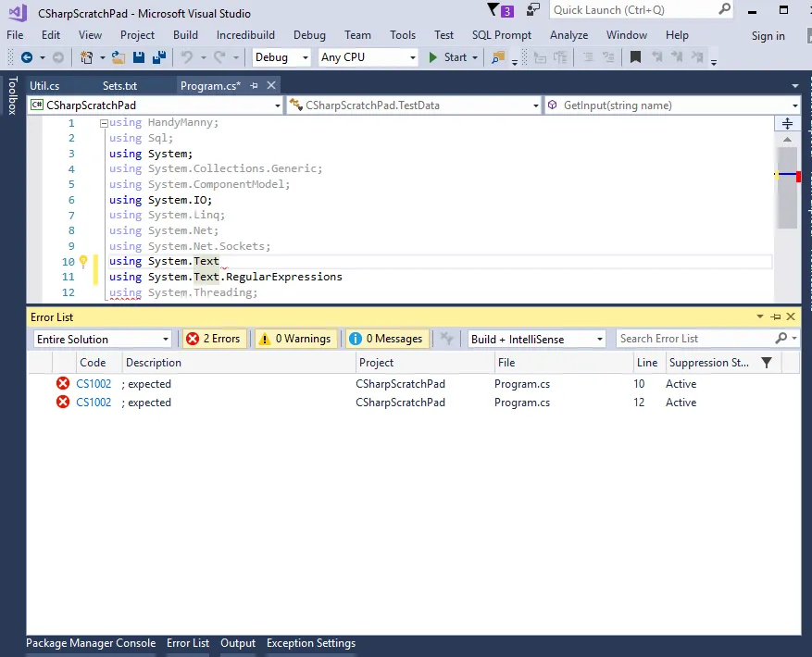The width and height of the screenshot is (812, 657).
Task: Toggle the 2 Errors filter button
Action: coord(214,339)
